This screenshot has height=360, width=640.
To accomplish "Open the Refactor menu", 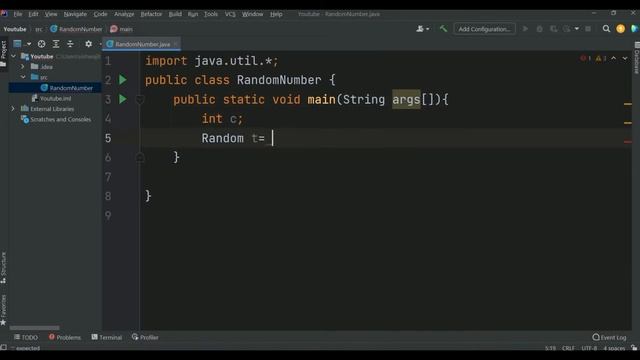I will (x=151, y=14).
